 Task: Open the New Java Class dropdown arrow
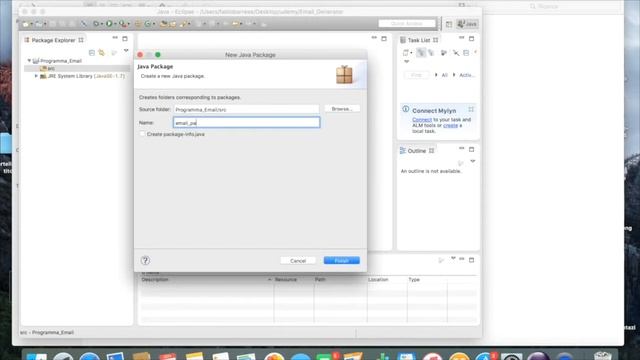[x=154, y=24]
